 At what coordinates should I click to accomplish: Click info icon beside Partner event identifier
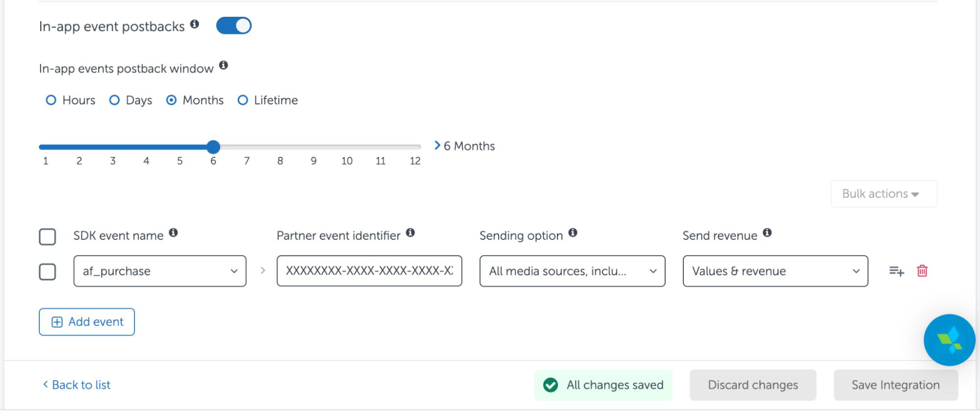410,232
